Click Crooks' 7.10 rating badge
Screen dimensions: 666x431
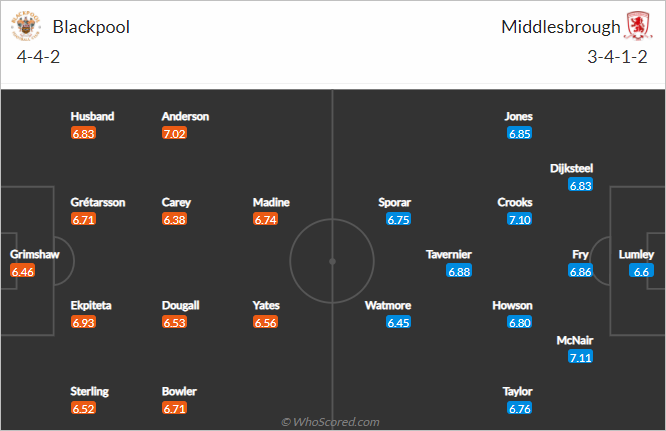(519, 220)
